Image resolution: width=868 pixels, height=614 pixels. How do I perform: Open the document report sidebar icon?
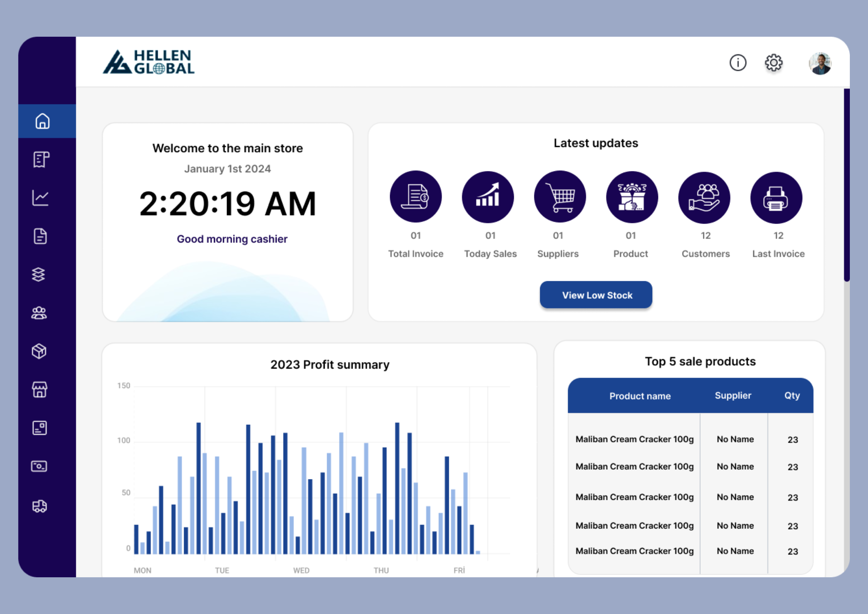point(40,236)
